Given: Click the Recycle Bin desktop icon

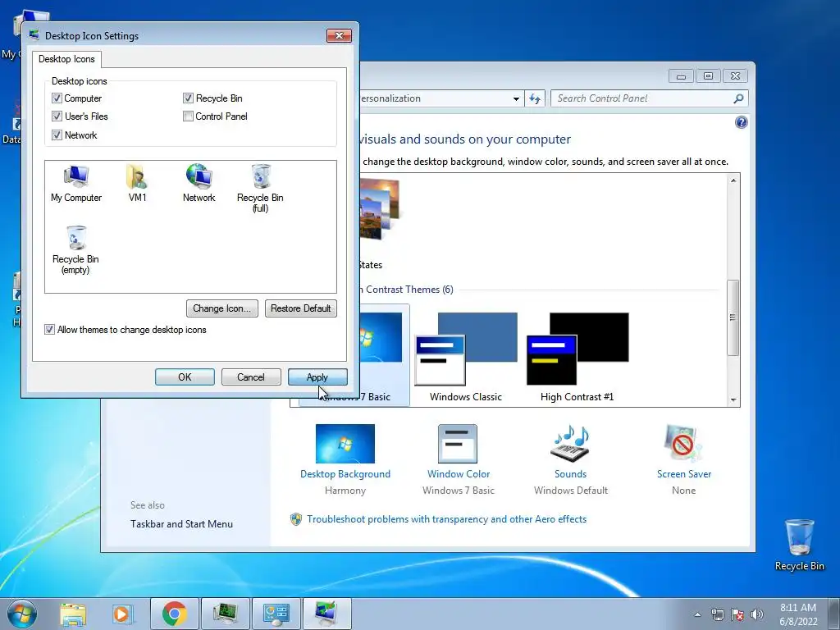Looking at the screenshot, I should click(799, 545).
